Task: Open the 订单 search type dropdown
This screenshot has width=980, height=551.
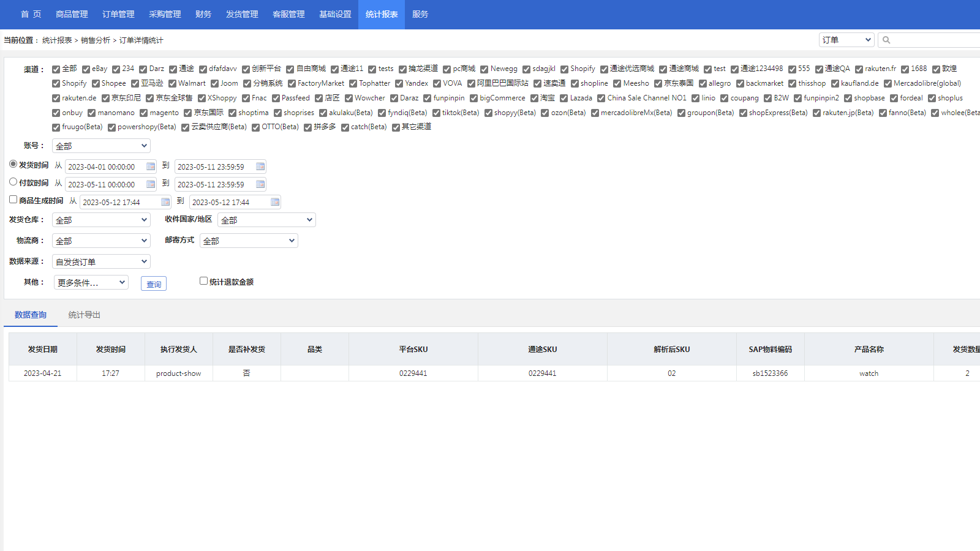Action: pos(846,40)
